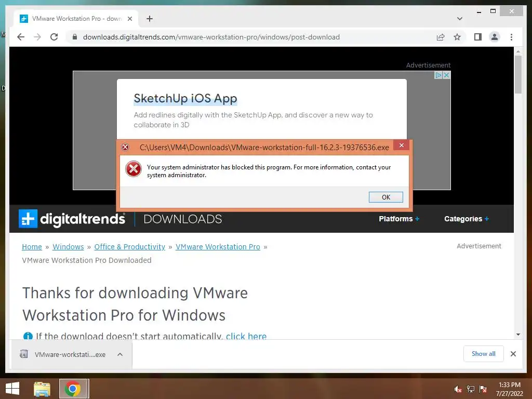Screen dimensions: 532x399
Task: Click the browser forward arrow
Action: pos(37,37)
